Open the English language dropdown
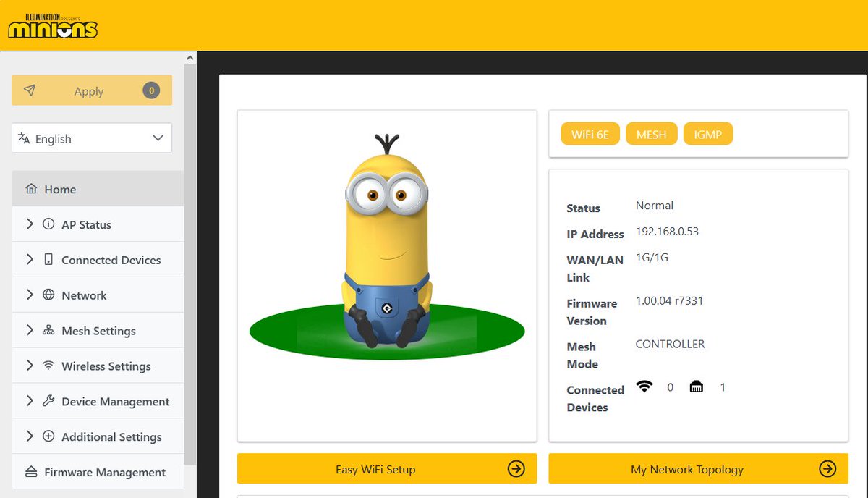 92,138
